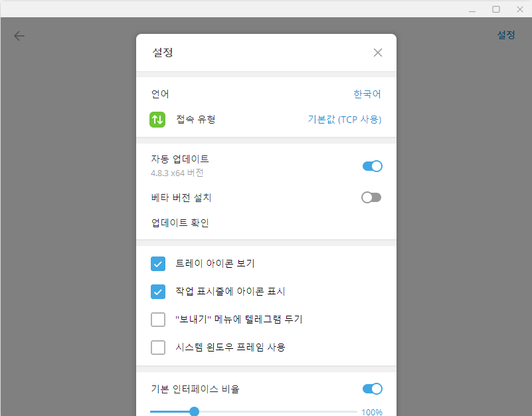
Task: Click the 언어 settings row
Action: coord(159,94)
